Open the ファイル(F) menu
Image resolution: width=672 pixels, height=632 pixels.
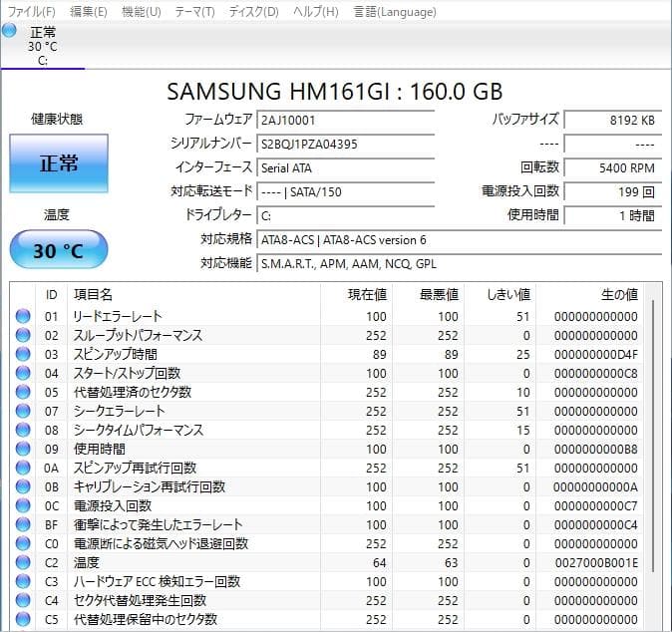[x=32, y=12]
